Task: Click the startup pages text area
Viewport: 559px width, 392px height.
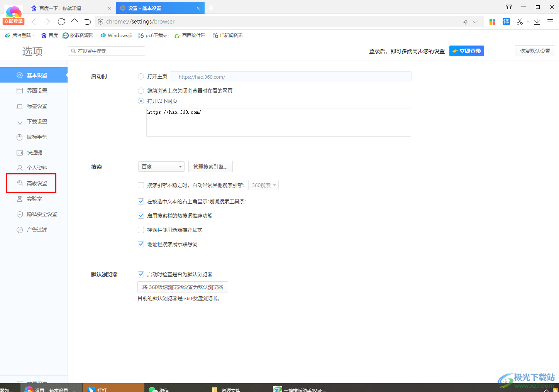Action: [x=279, y=122]
